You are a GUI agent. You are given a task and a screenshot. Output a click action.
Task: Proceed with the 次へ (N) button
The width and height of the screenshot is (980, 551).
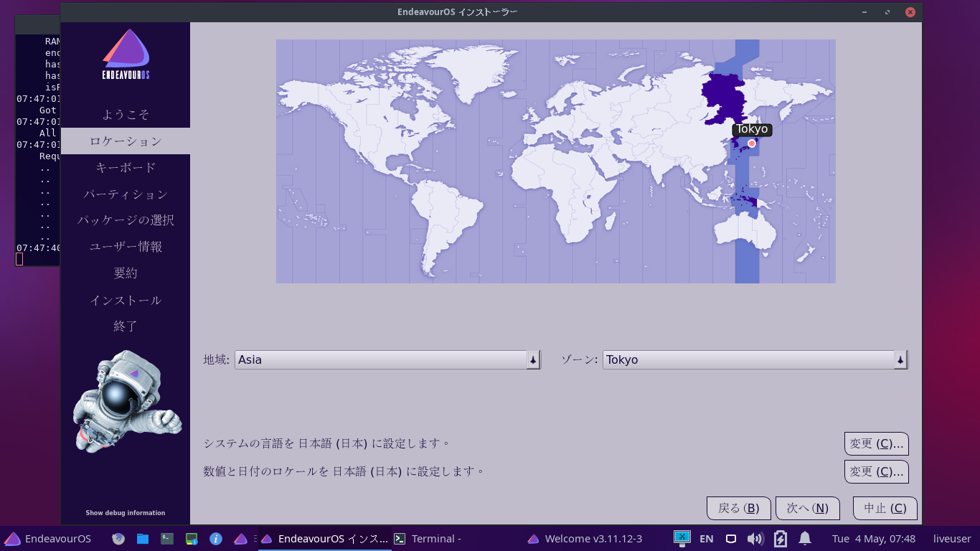808,509
